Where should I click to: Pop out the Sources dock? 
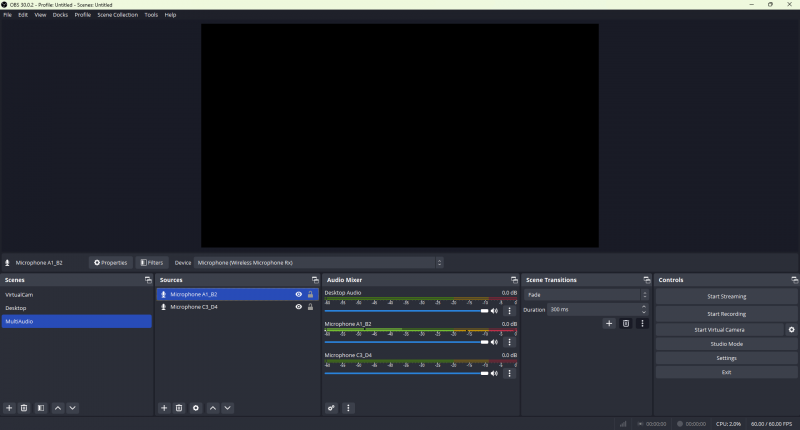(x=315, y=280)
